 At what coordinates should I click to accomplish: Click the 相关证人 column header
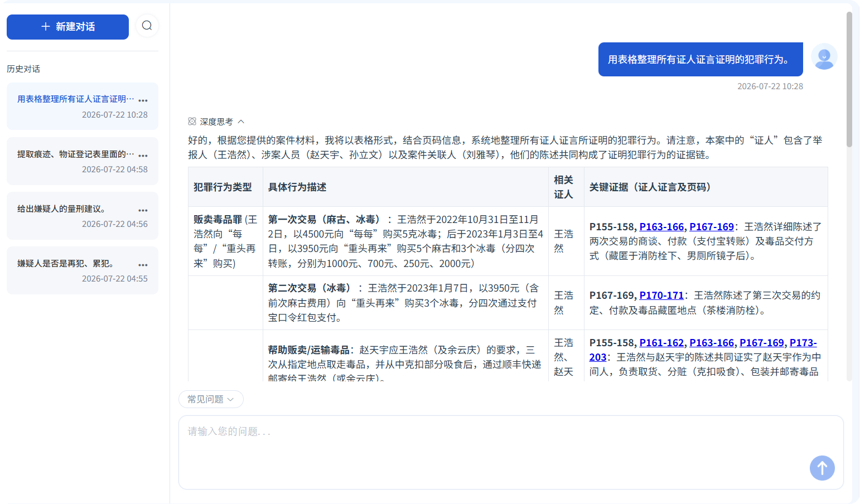click(566, 187)
